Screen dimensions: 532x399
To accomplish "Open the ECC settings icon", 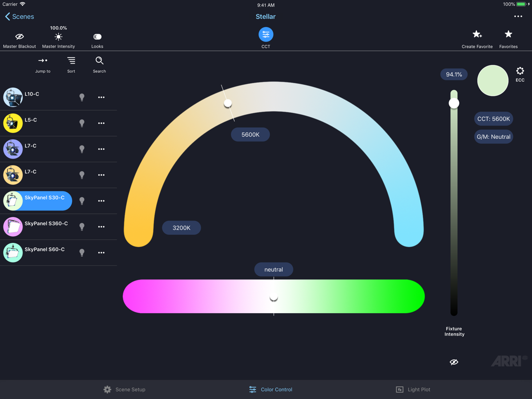I will click(x=520, y=71).
